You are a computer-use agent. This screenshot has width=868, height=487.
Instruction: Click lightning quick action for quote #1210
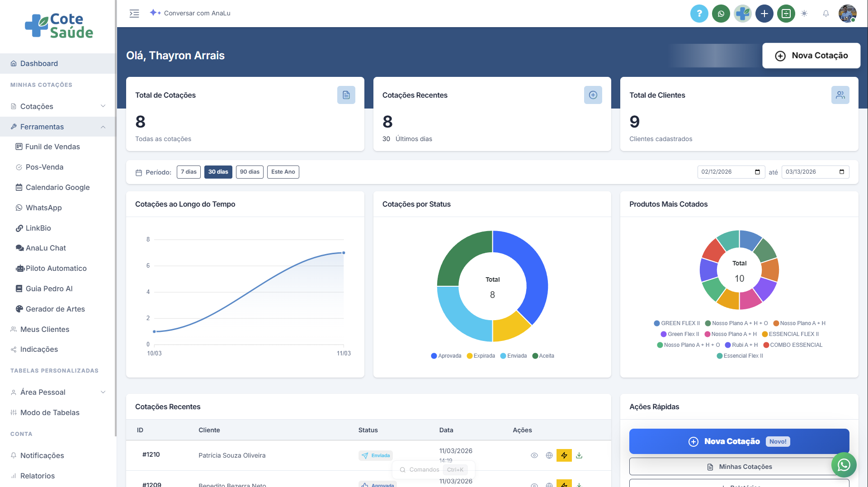tap(564, 455)
